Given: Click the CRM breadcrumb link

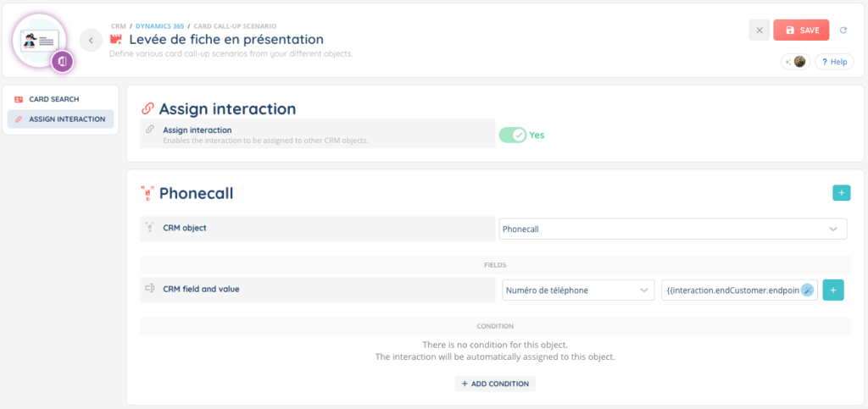Looking at the screenshot, I should [119, 25].
